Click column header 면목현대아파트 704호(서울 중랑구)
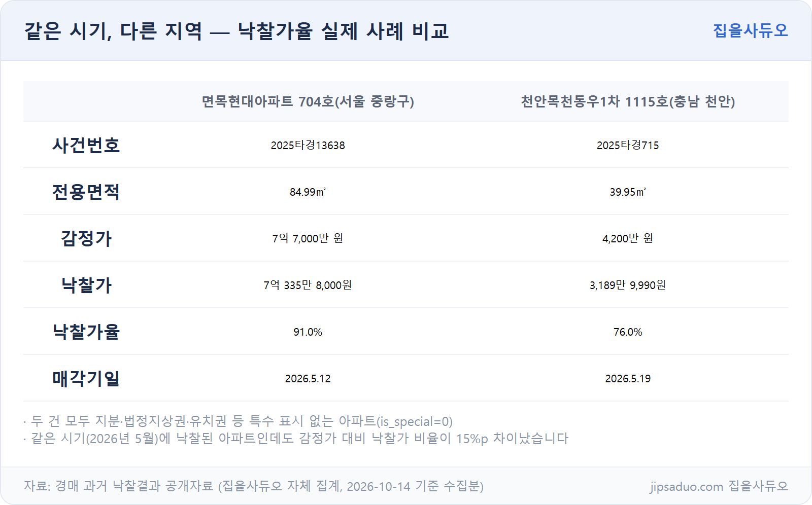Image resolution: width=812 pixels, height=505 pixels. [x=308, y=101]
